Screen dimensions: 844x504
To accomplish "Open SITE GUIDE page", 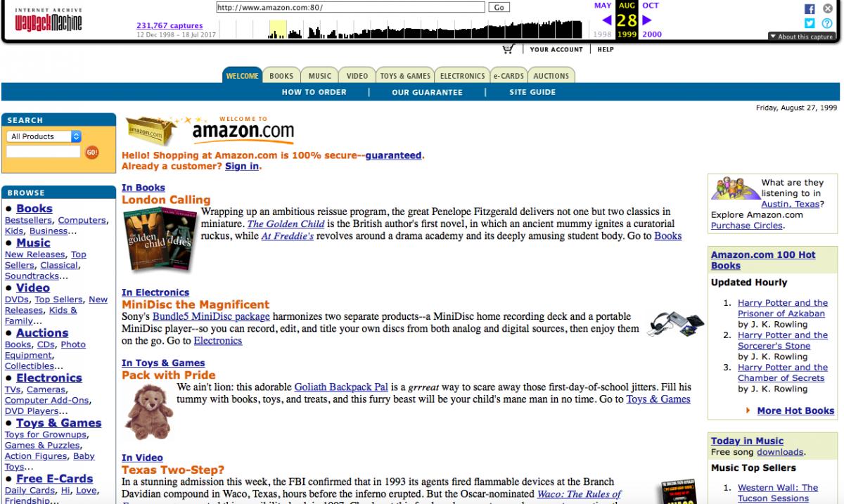I will click(532, 92).
